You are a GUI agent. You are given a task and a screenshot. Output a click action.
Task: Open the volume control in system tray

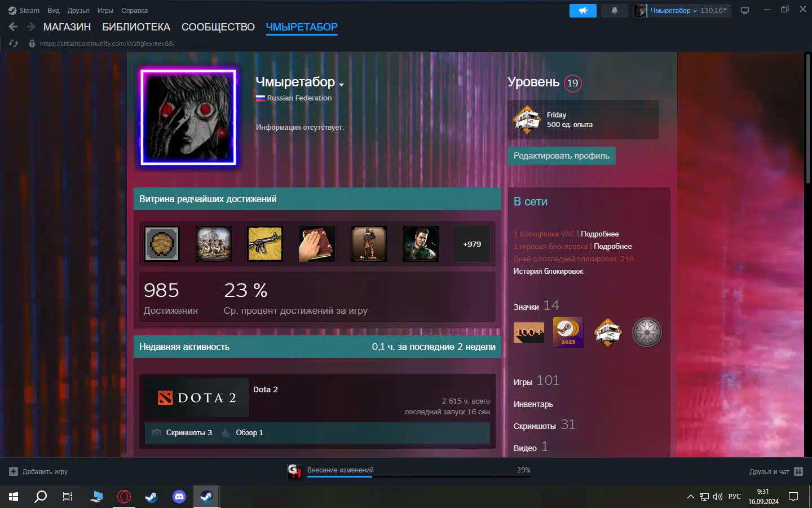718,497
